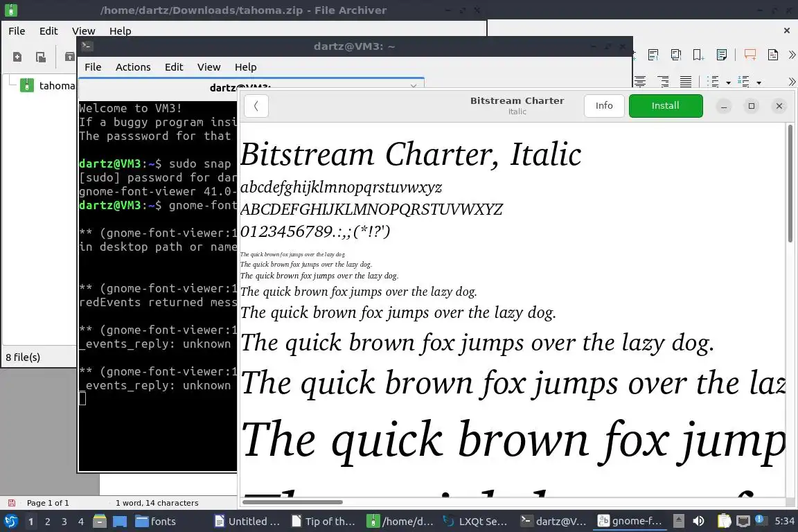Click the extract icon in File Archiver toolbar
The image size is (798, 532).
tap(70, 57)
